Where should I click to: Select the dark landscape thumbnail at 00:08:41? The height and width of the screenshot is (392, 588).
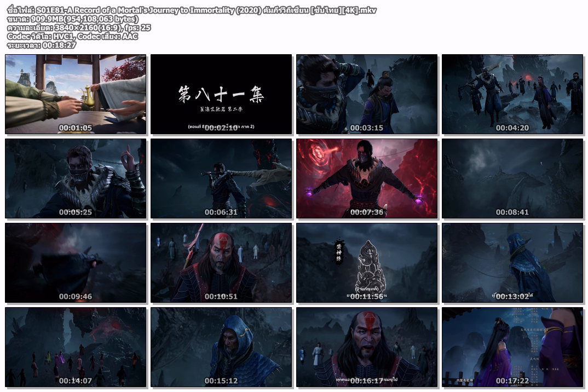pos(512,178)
